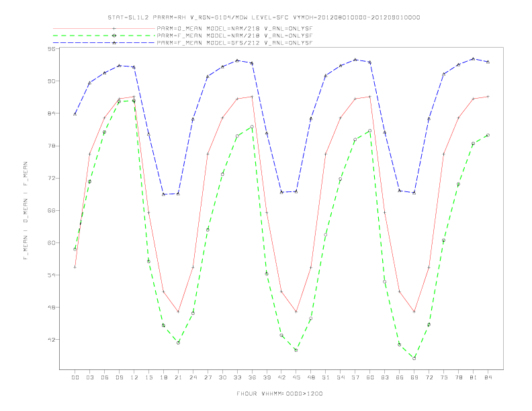Click the x-axis forecast hour label 27
Screen dimensions: 532x411
208,377
